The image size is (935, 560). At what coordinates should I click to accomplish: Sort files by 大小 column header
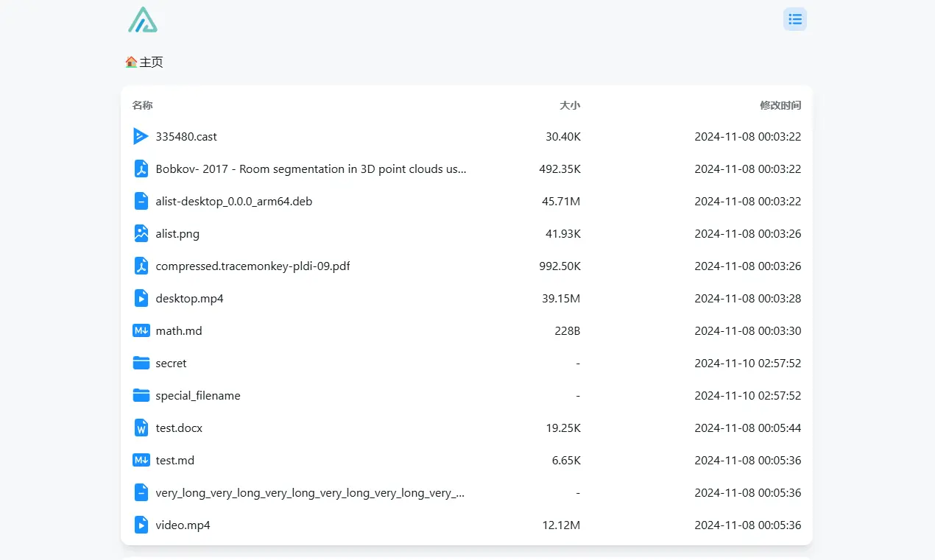tap(569, 105)
